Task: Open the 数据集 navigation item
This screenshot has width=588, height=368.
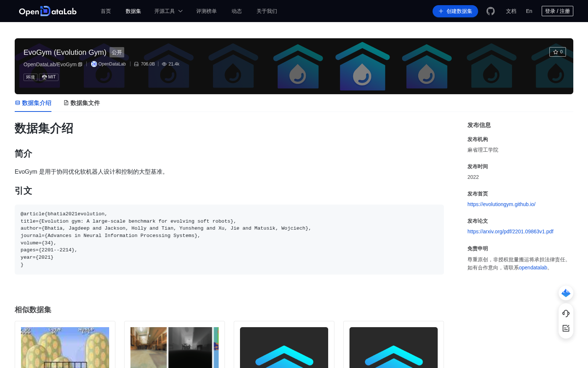Action: click(x=133, y=11)
